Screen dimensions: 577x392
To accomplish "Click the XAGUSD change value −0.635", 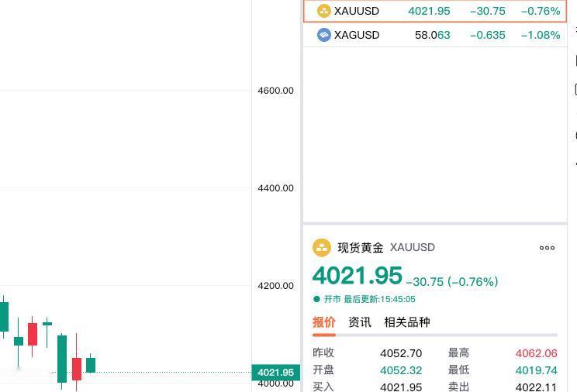I will 488,35.
